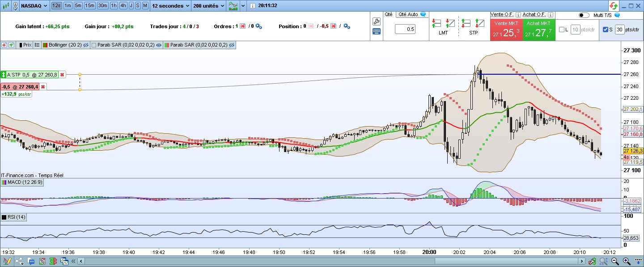Select the 1h timeframe button

[114, 6]
